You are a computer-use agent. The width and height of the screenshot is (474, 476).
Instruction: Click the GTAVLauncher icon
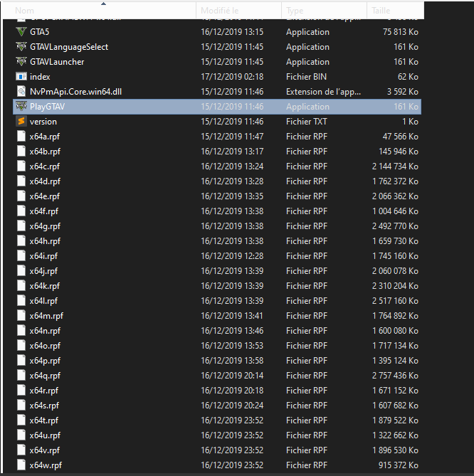pos(21,62)
